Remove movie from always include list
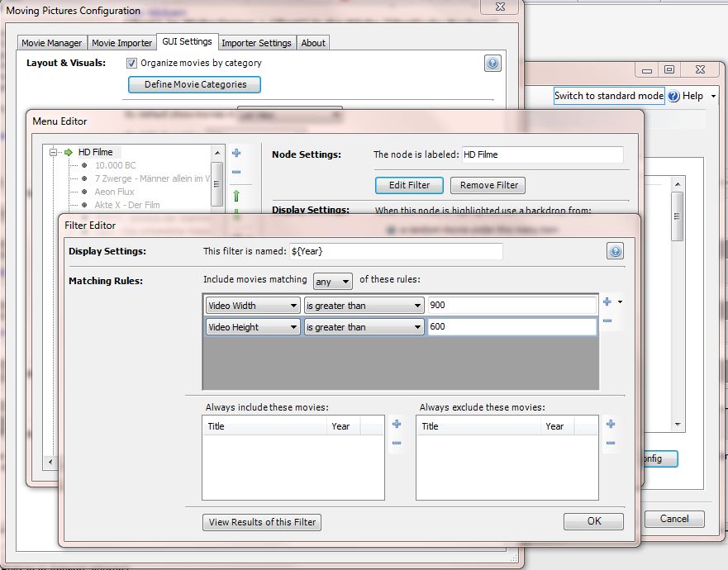The height and width of the screenshot is (570, 728). tap(397, 443)
